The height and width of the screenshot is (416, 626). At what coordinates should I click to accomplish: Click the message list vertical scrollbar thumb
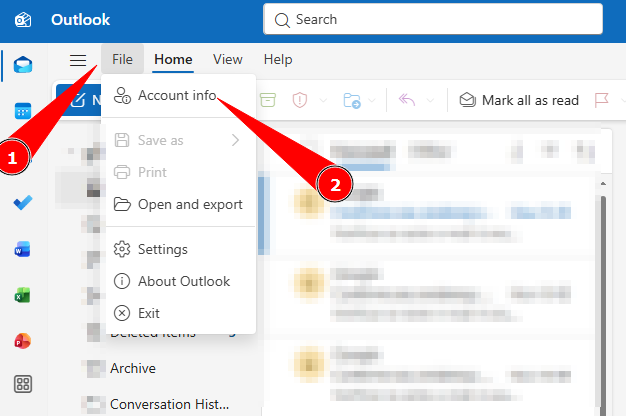coord(603,305)
